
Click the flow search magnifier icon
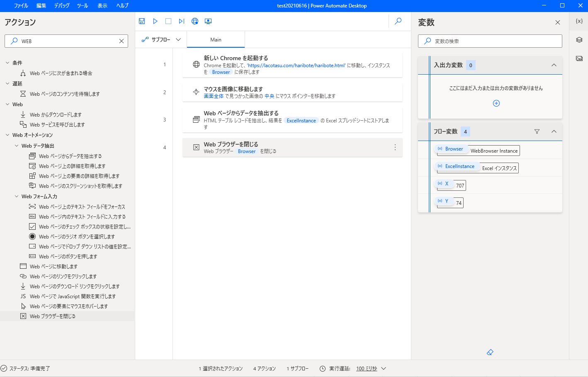tap(398, 21)
